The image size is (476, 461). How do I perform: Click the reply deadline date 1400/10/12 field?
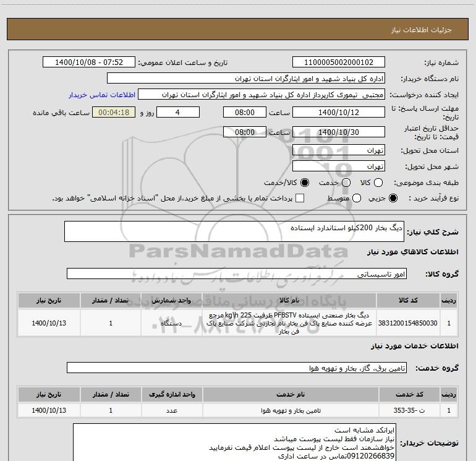click(x=339, y=112)
